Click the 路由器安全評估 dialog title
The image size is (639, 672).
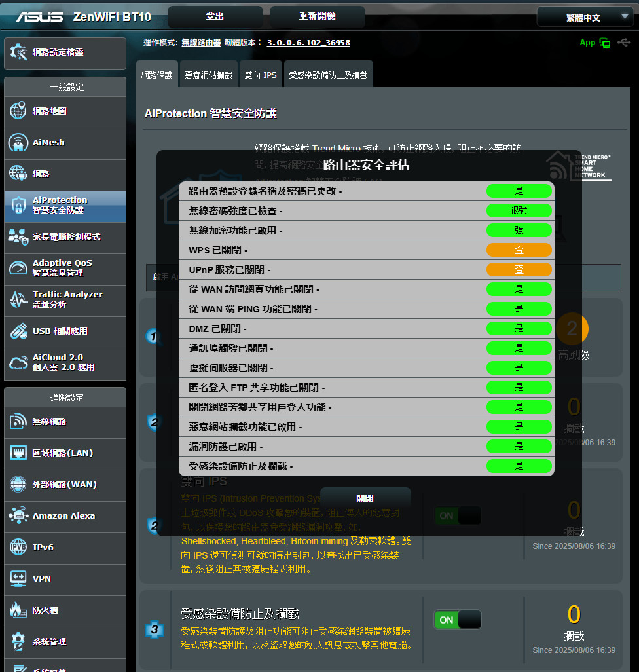(366, 165)
